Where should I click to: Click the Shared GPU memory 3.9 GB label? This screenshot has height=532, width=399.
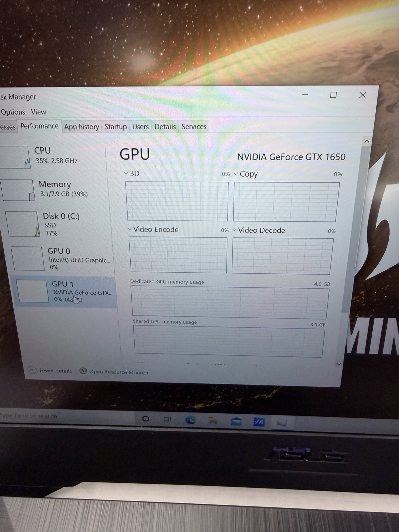(x=318, y=325)
